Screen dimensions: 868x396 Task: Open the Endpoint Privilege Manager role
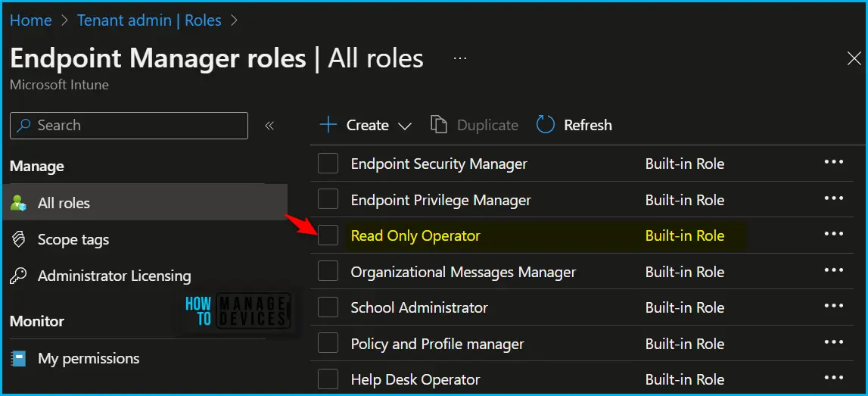pos(440,200)
